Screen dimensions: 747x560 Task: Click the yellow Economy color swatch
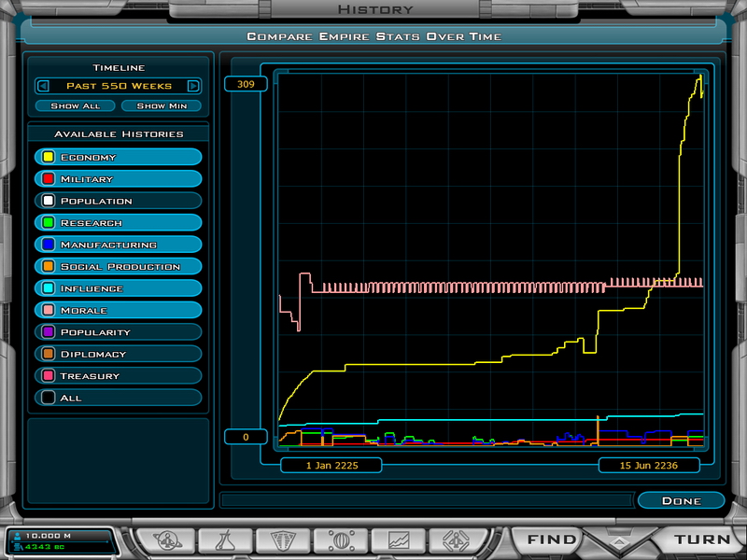point(48,158)
